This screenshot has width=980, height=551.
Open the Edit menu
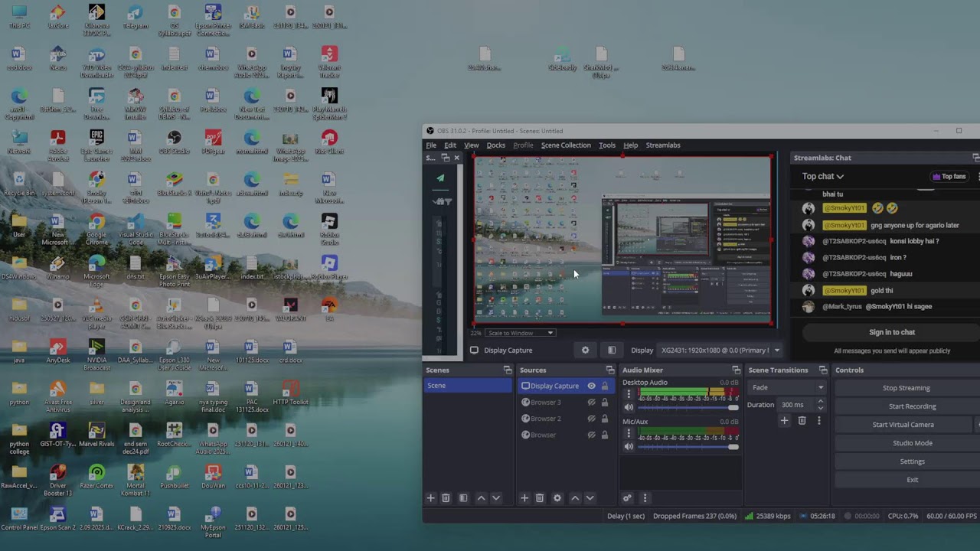tap(450, 145)
